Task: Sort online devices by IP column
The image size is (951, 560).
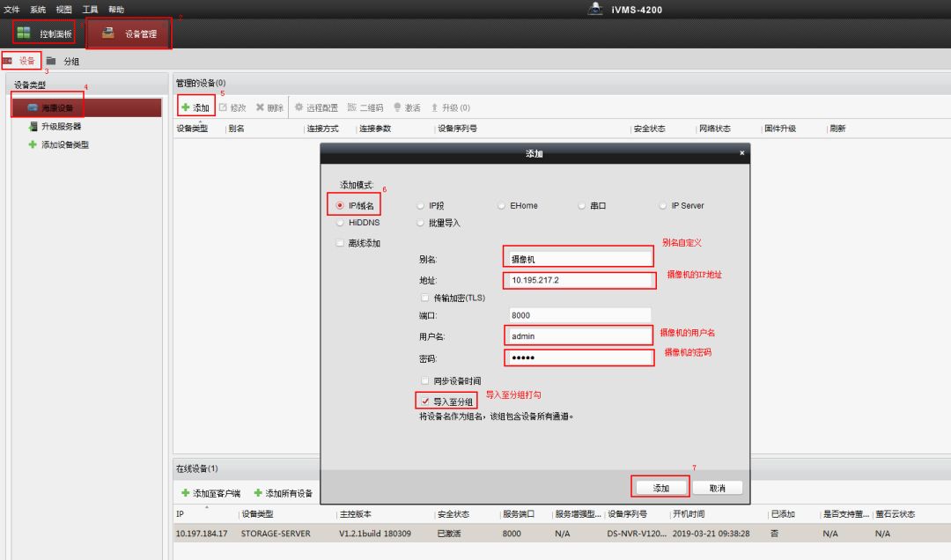Action: 181,514
